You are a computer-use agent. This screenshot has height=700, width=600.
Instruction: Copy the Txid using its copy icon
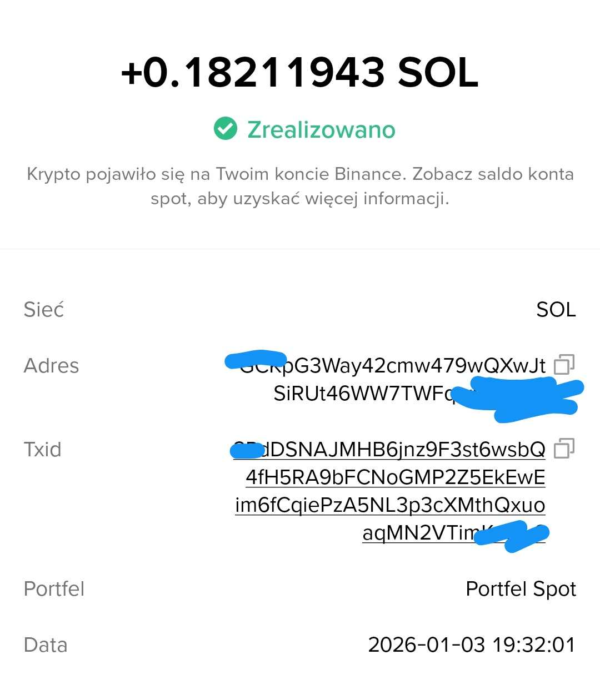564,448
